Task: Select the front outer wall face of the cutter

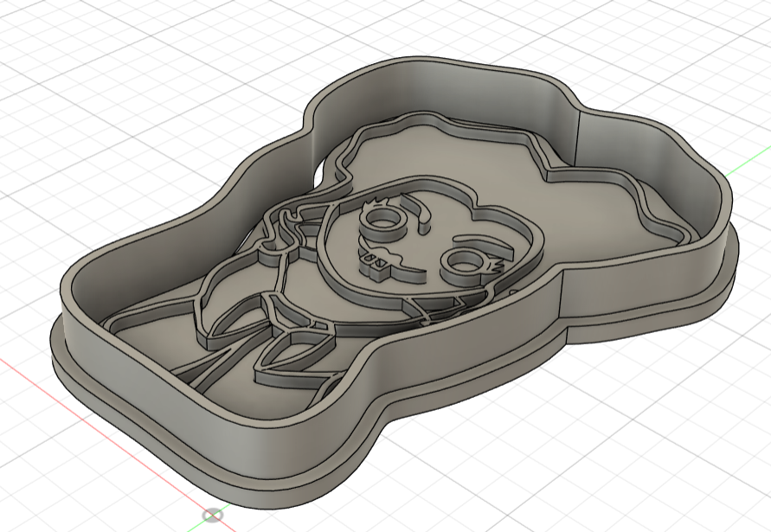Action: point(260,450)
